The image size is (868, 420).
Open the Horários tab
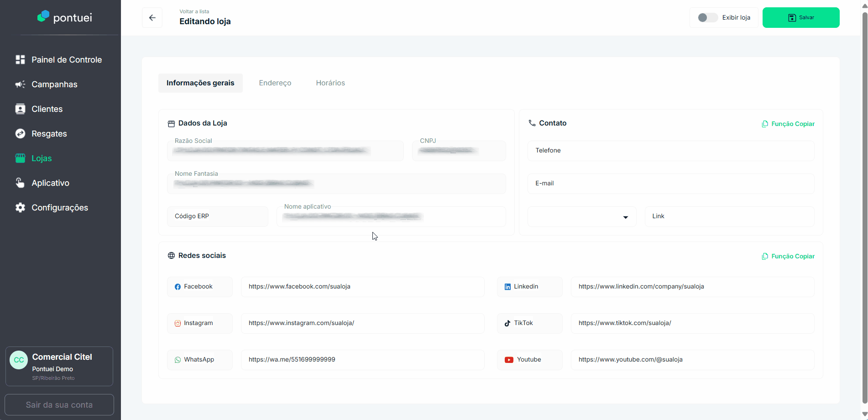tap(330, 83)
